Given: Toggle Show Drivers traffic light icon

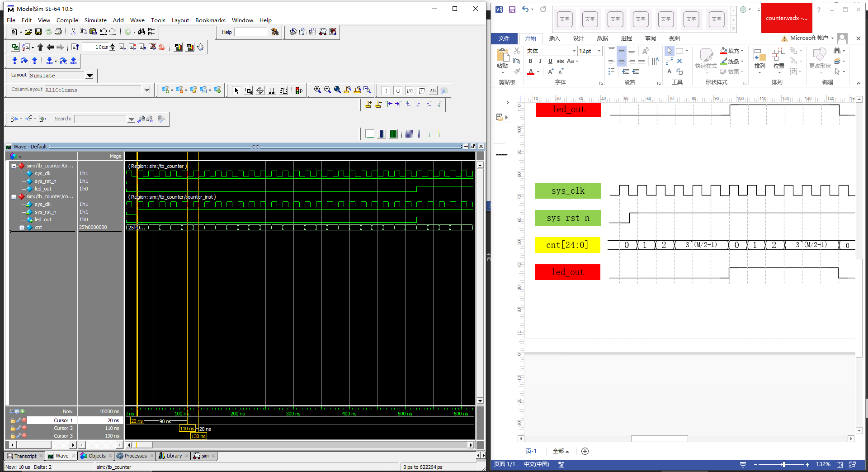Looking at the screenshot, I should [299, 91].
